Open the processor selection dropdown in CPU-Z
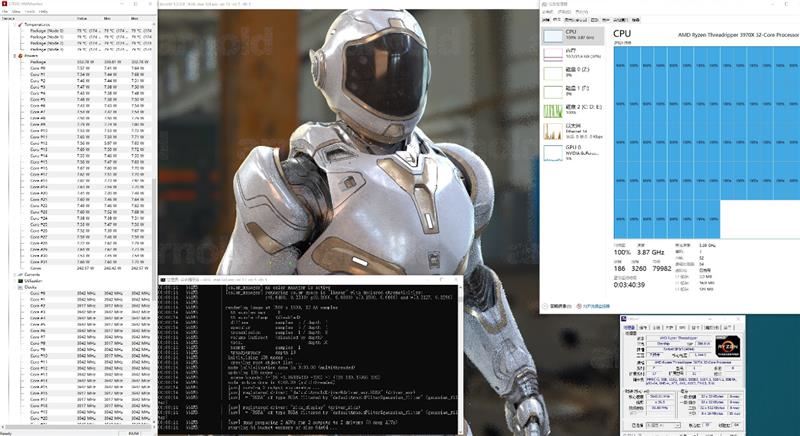 pos(662,426)
